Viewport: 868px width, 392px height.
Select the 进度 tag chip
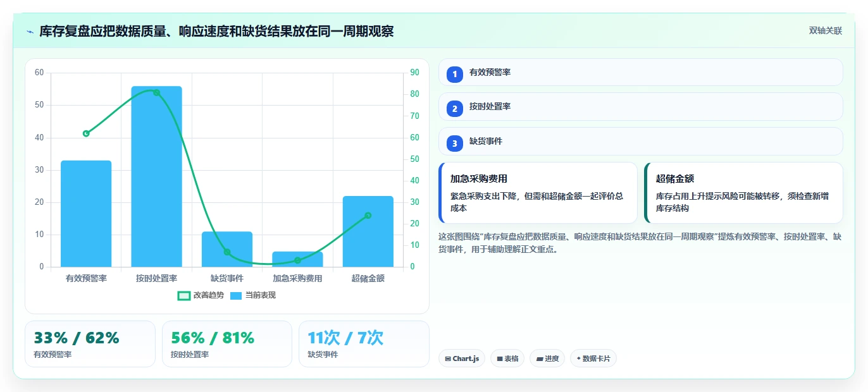[547, 358]
